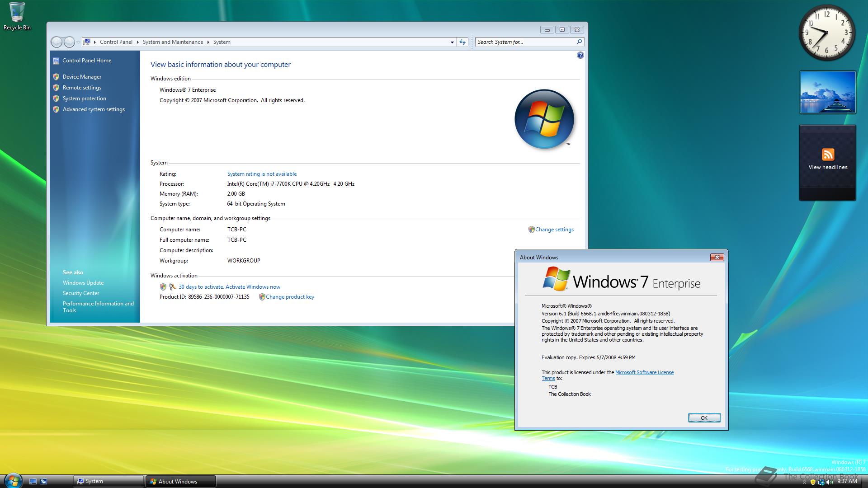The height and width of the screenshot is (488, 868).
Task: Click the 9:37 AM taskbar clock
Action: 847,482
